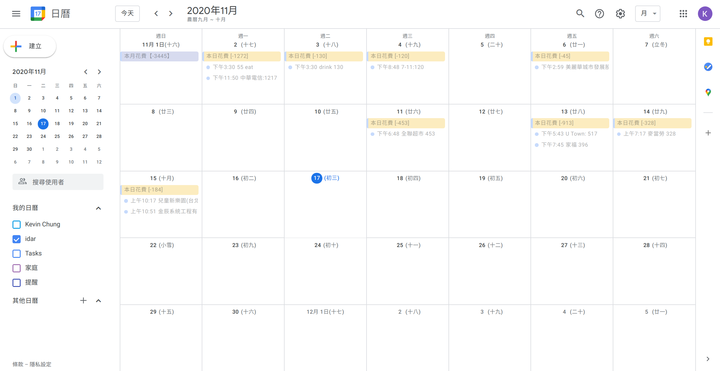Click the 建立 create button
Image resolution: width=720 pixels, height=371 pixels.
click(x=30, y=46)
